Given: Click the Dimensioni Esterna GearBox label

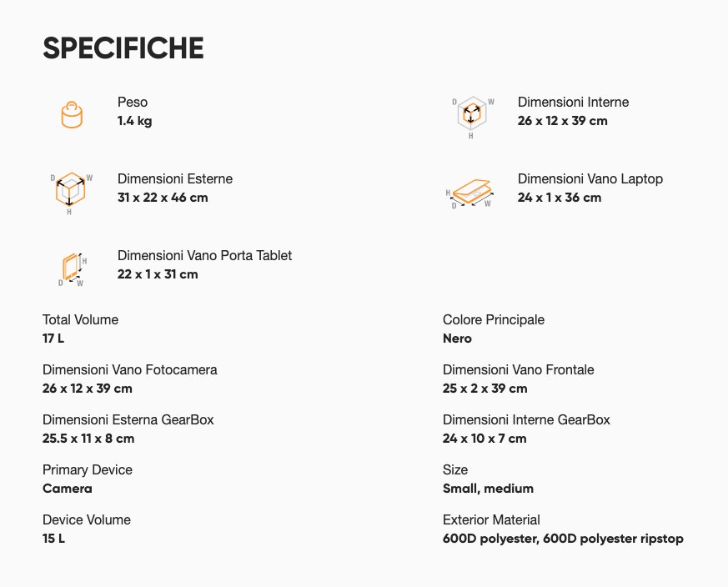Looking at the screenshot, I should [128, 420].
